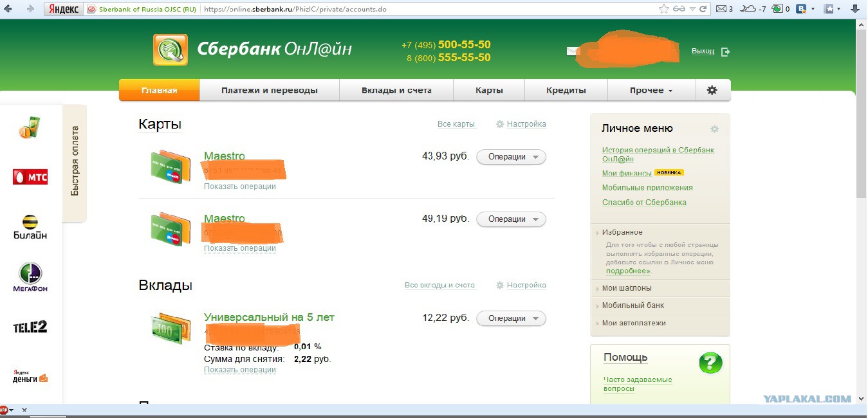868x418 pixels.
Task: Click the Сбербанк ОнЛ@йн logo icon
Action: click(171, 50)
